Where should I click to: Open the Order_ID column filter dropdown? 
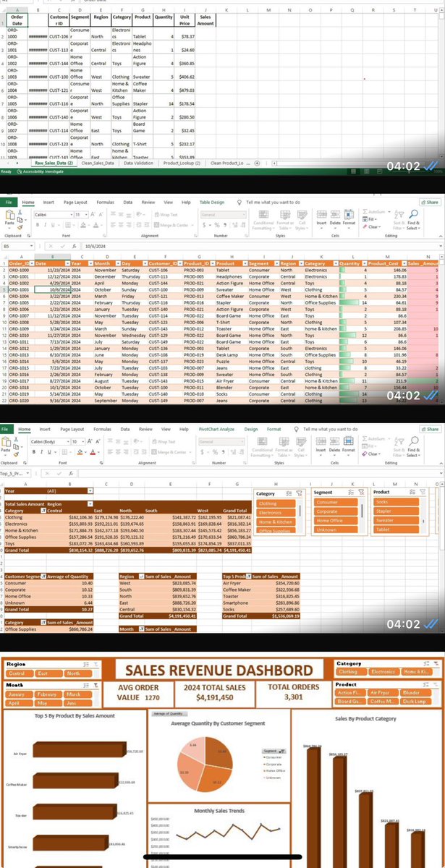coord(30,264)
